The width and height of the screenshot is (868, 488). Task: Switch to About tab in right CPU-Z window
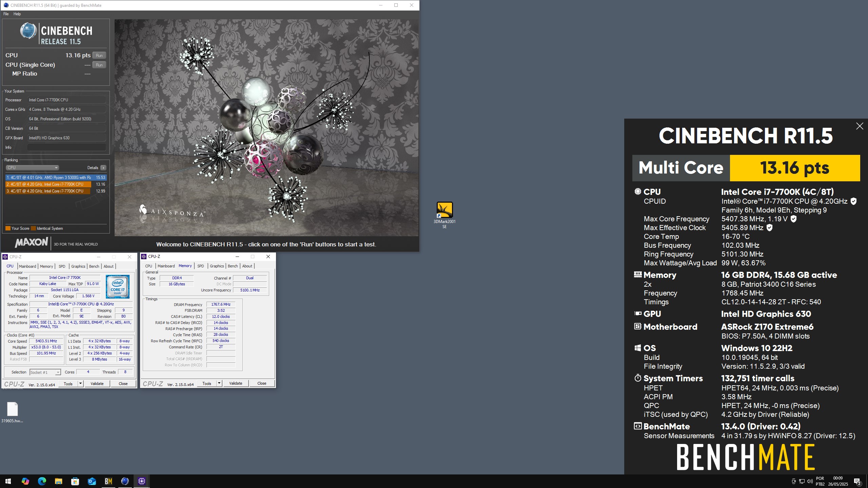(247, 266)
